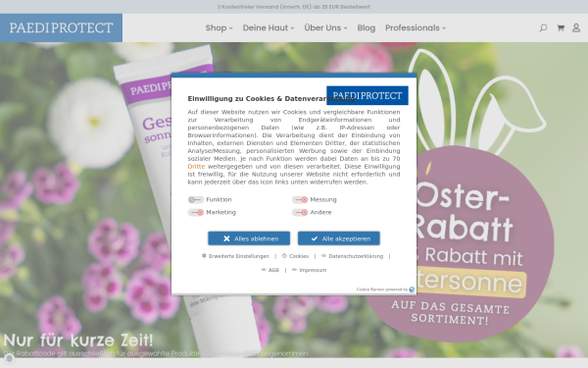Open Erweiterte Einstellungen link

click(x=235, y=256)
